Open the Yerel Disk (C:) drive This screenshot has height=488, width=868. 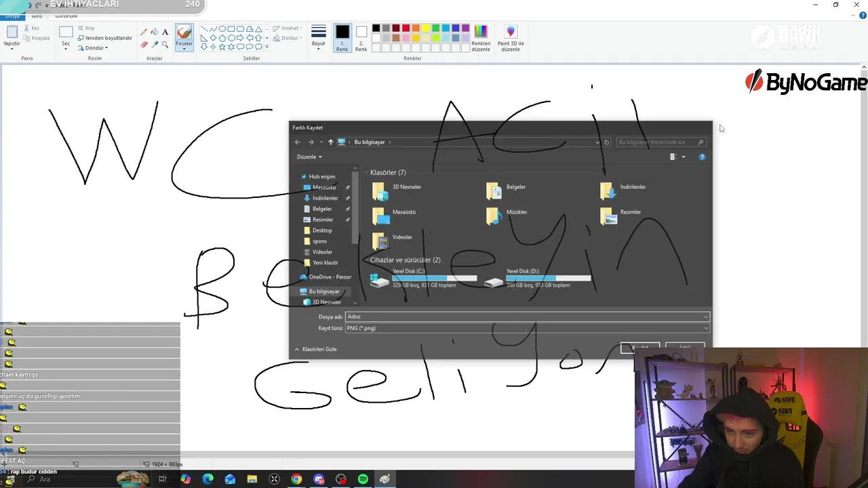point(423,279)
